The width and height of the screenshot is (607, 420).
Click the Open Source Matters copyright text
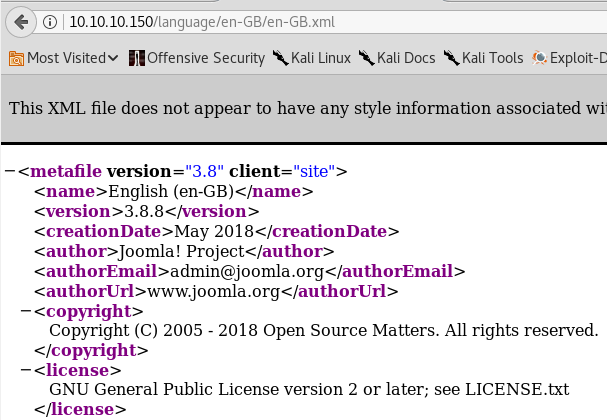[323, 330]
